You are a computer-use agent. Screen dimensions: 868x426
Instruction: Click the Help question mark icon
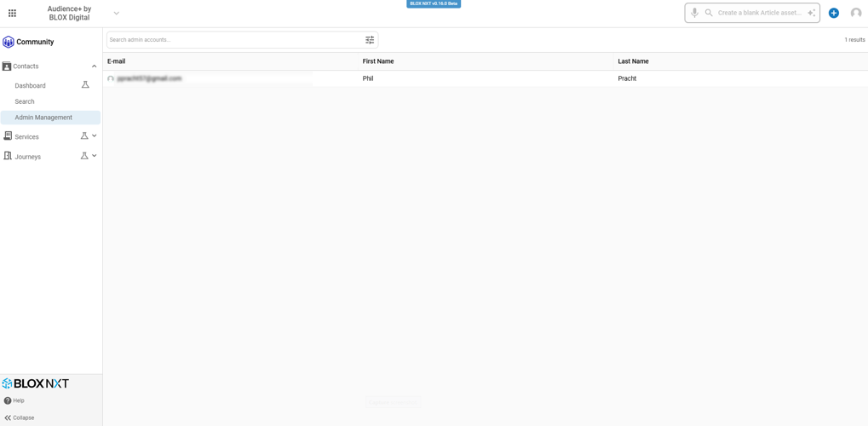coord(8,400)
